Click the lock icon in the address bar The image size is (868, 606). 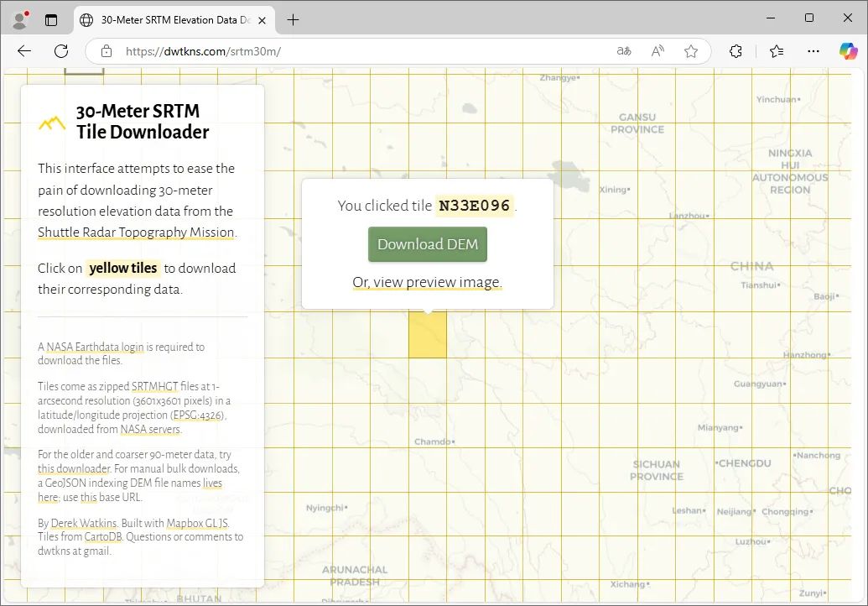106,50
